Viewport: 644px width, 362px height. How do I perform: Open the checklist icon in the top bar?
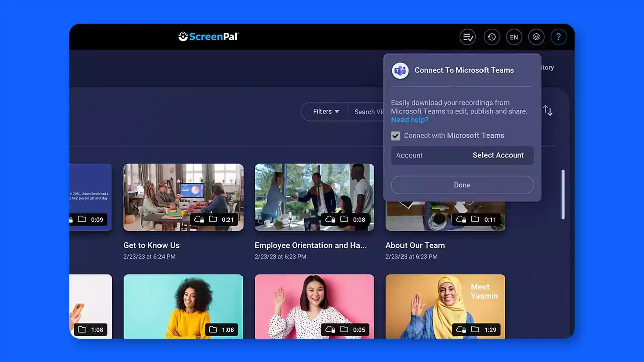(x=468, y=37)
